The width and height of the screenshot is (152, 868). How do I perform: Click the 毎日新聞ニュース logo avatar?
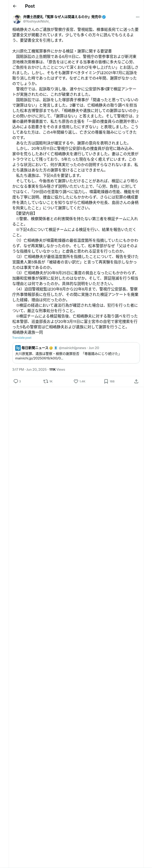(x=18, y=348)
